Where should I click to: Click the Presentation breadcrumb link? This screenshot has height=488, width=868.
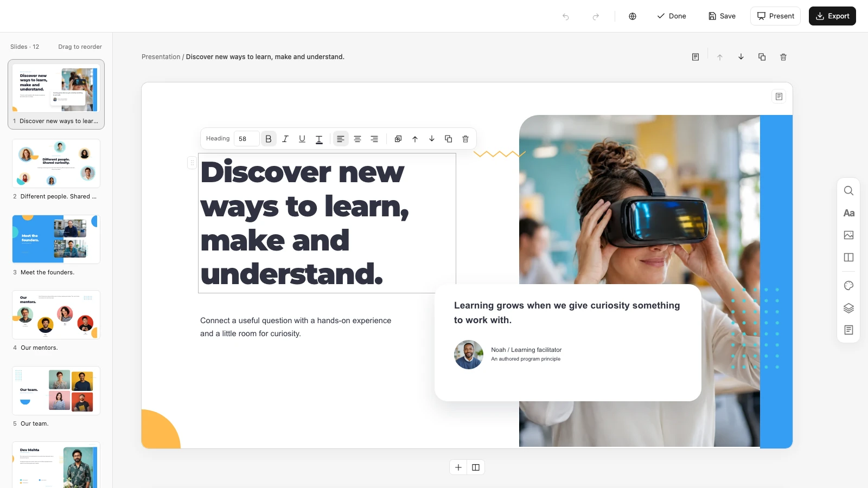[x=161, y=57]
